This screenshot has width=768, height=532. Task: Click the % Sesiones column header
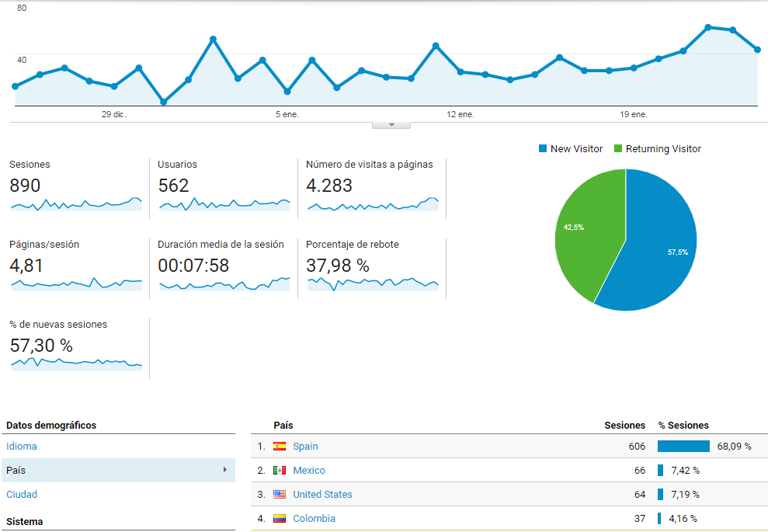(683, 425)
